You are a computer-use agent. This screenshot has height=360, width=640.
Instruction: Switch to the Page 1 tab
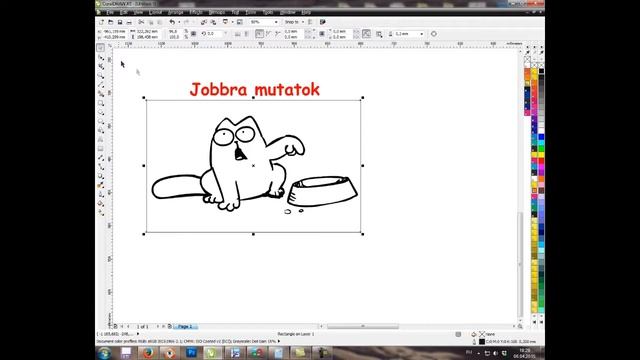(185, 327)
